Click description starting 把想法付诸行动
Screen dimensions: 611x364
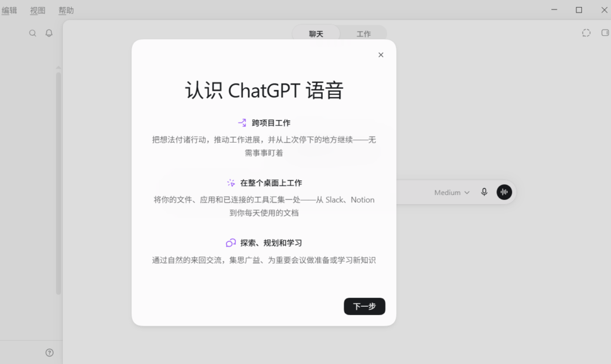(264, 146)
